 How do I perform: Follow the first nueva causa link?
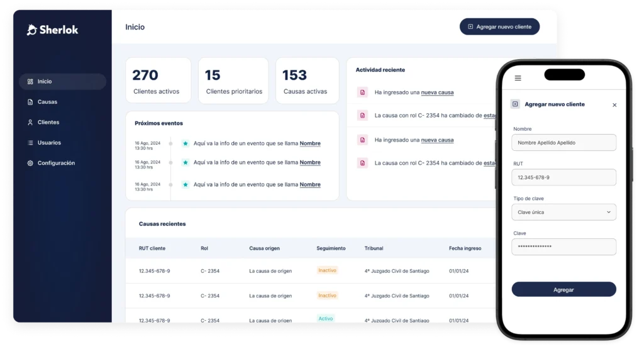pyautogui.click(x=437, y=92)
